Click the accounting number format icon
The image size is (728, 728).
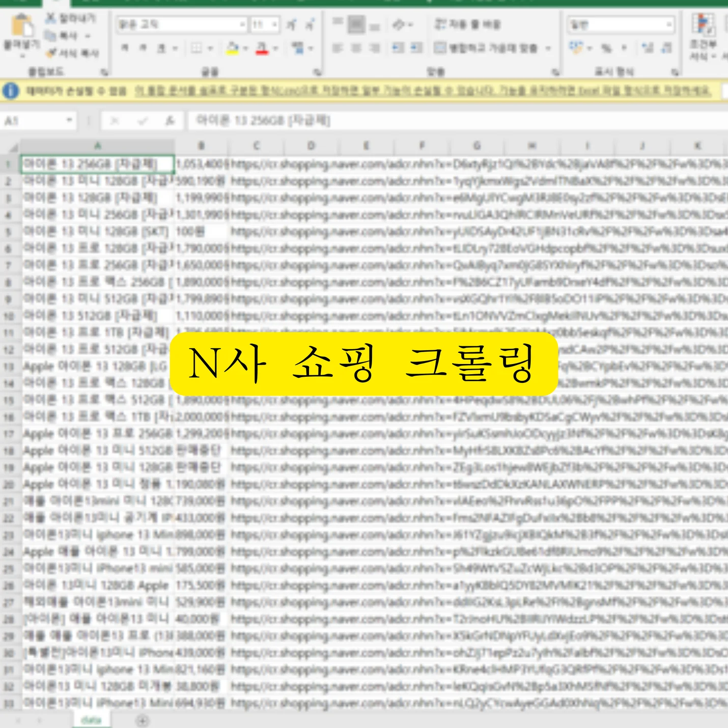(576, 48)
